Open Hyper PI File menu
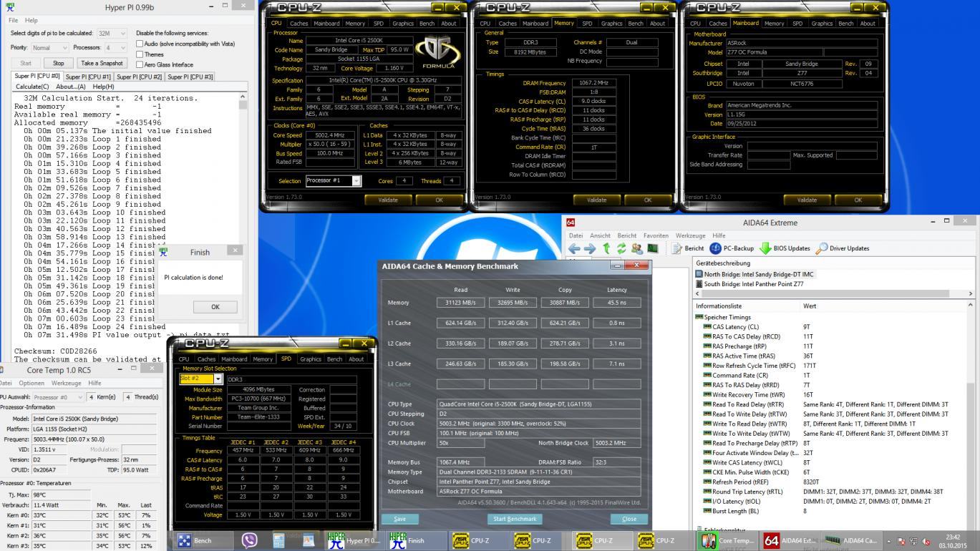The image size is (980, 551). [x=14, y=20]
